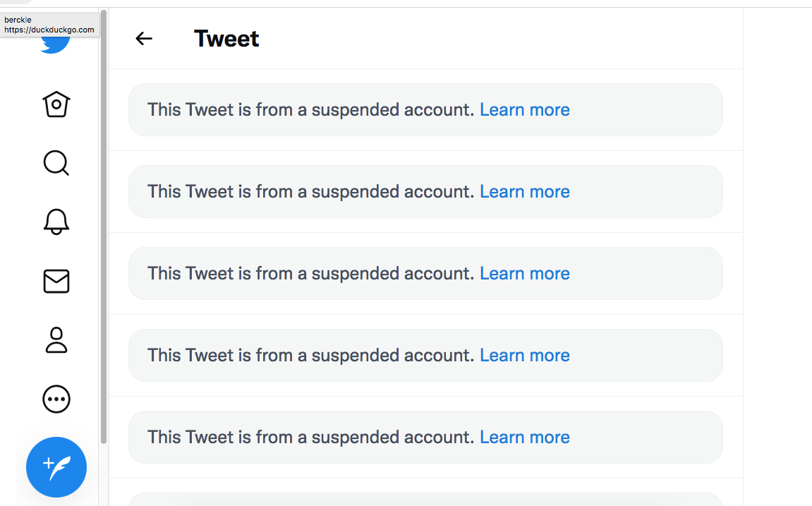Open the Explore search icon
Viewport: 812px width, 506px height.
(x=56, y=163)
